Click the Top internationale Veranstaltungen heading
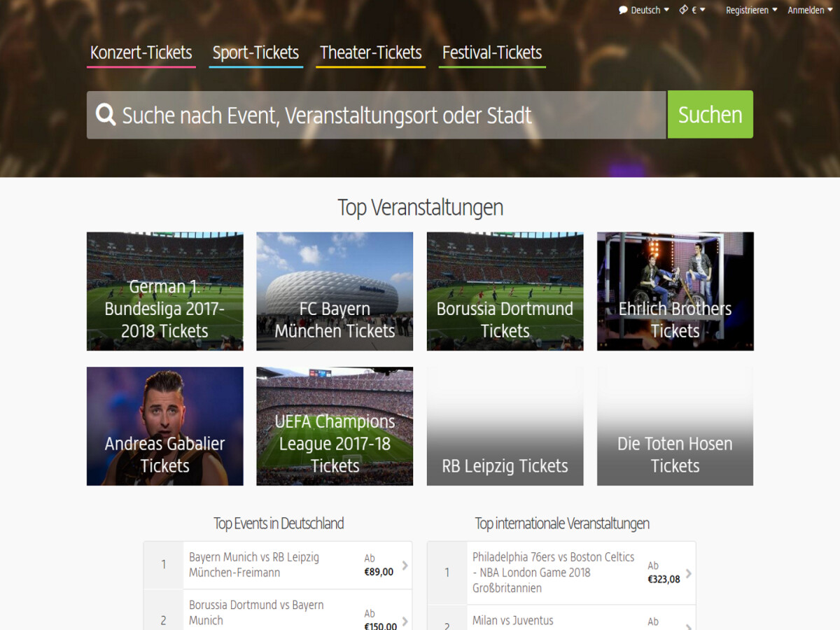 tap(562, 524)
